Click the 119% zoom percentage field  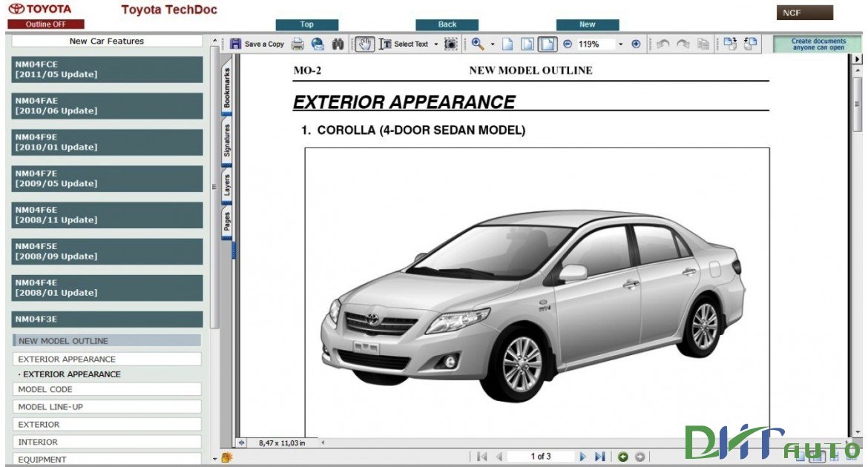tap(595, 44)
